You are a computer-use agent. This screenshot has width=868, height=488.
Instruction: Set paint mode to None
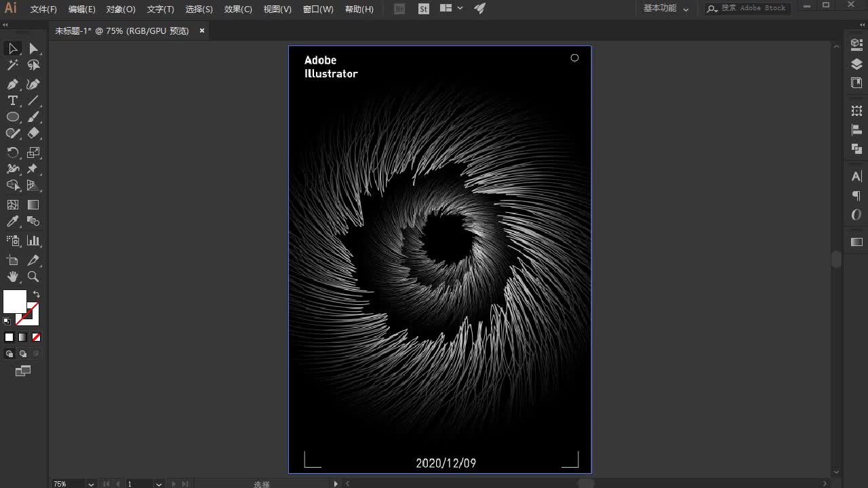coord(37,337)
